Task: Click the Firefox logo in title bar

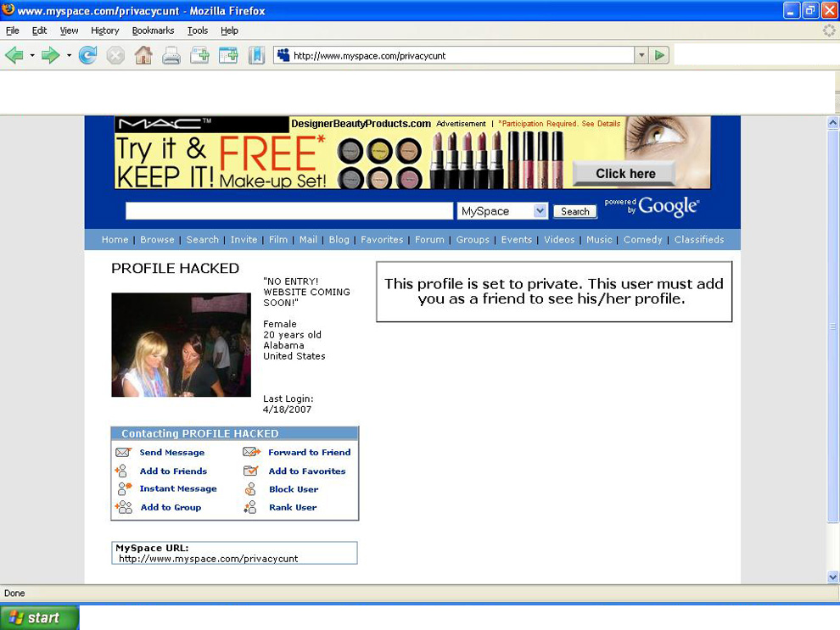Action: tap(8, 9)
